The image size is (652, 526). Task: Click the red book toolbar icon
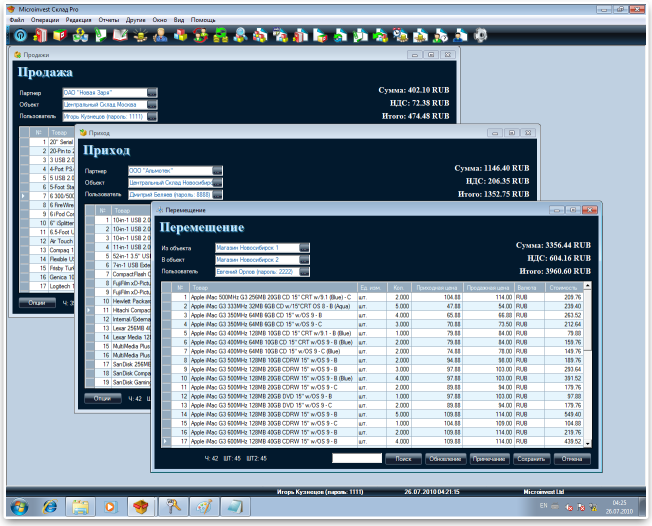[40, 35]
